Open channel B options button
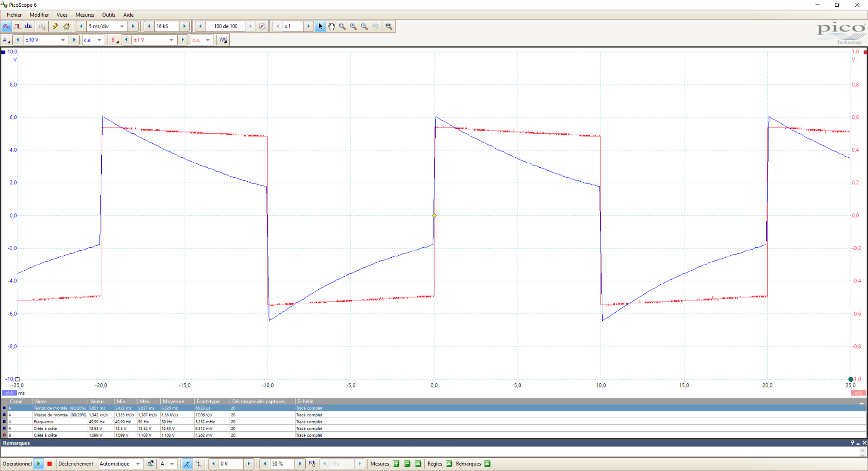The width and height of the screenshot is (868, 471). coord(115,40)
